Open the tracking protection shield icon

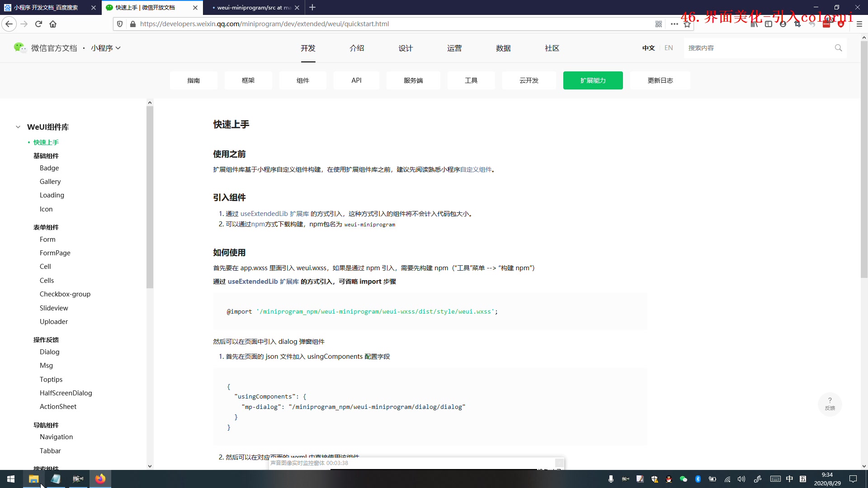120,24
